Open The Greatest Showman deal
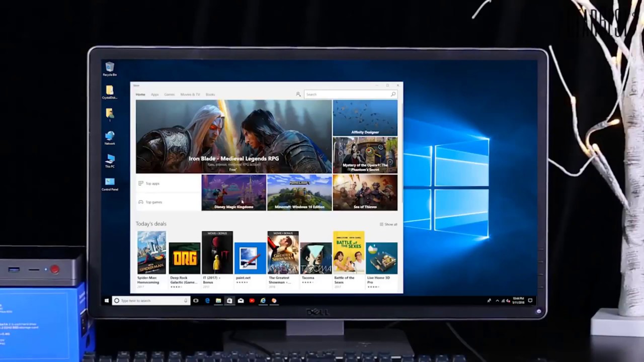 (283, 259)
